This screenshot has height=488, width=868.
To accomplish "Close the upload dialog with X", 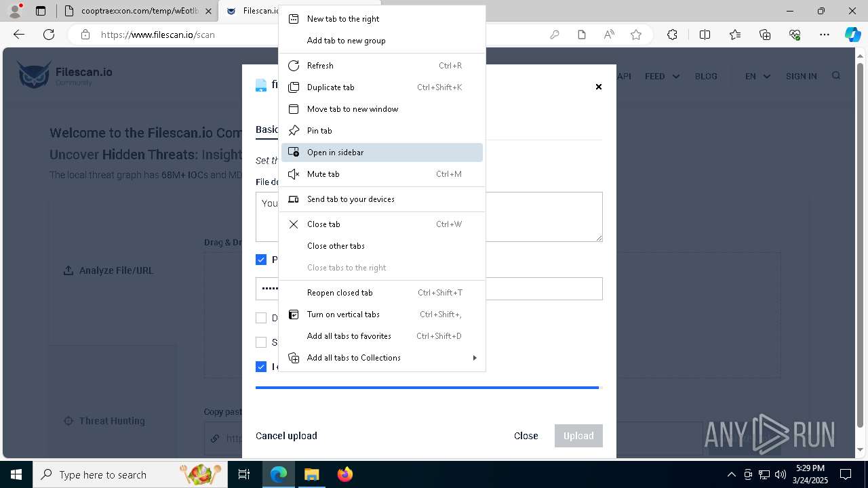I will 599,87.
